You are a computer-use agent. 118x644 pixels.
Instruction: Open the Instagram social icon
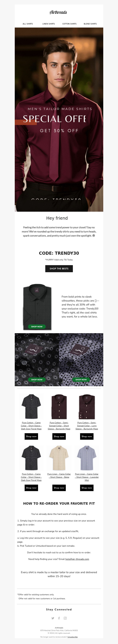pos(65,618)
